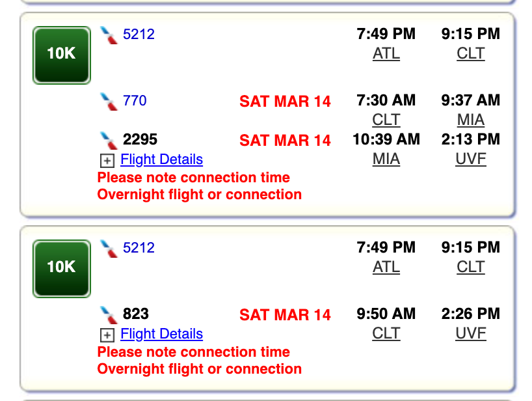Open flight 5212 link in second itinerary

tap(139, 247)
